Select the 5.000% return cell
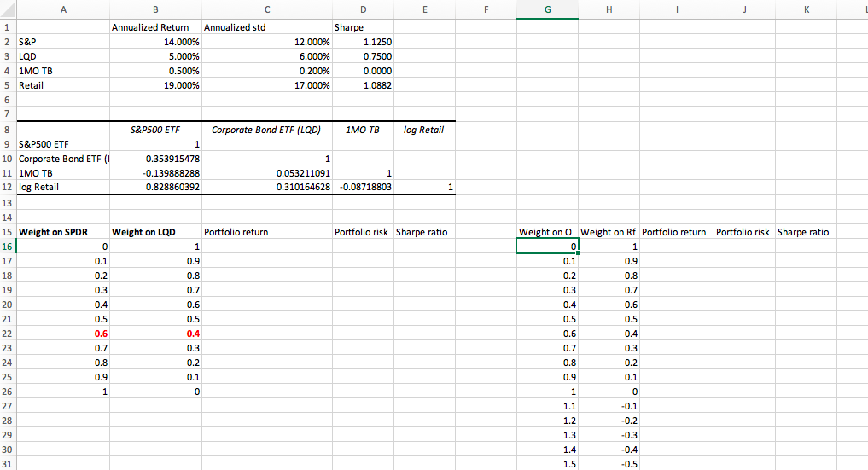The width and height of the screenshot is (868, 470). 155,56
